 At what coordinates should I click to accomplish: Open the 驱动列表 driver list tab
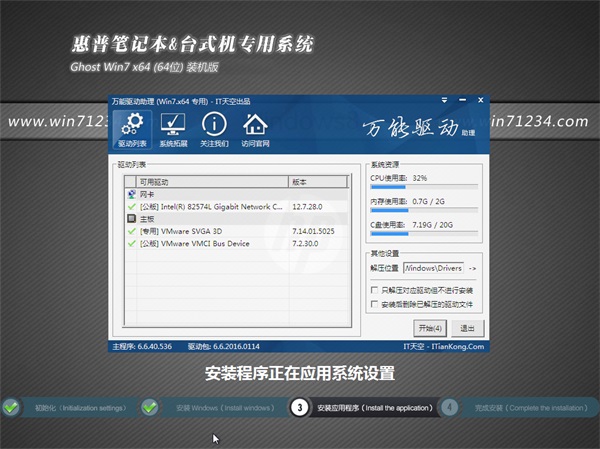pos(130,130)
